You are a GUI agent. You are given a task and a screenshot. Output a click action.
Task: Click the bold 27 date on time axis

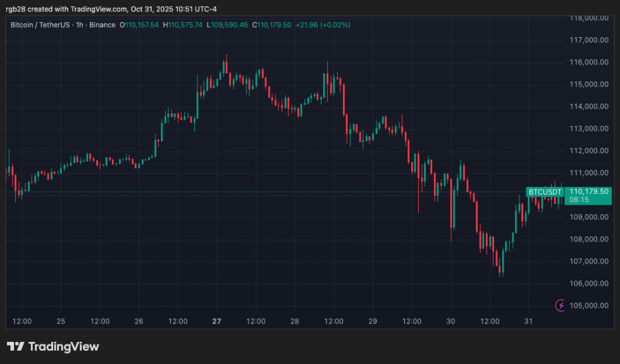coord(217,321)
